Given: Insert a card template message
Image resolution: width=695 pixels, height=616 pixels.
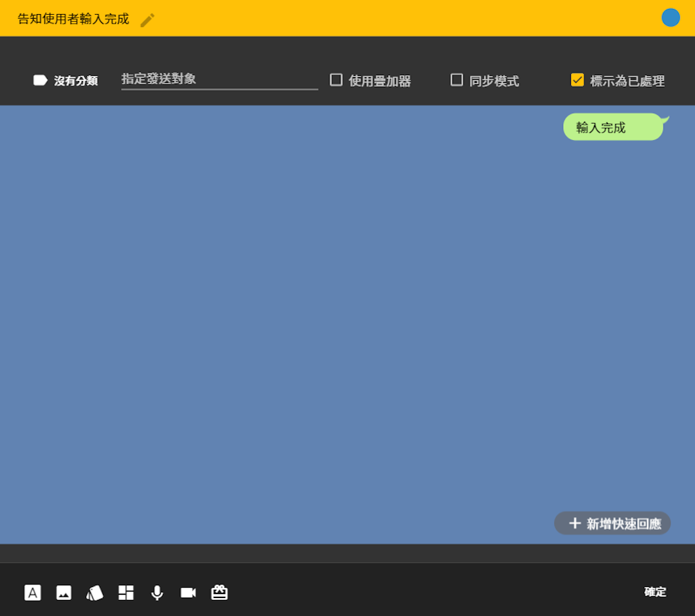Looking at the screenshot, I should coord(95,592).
